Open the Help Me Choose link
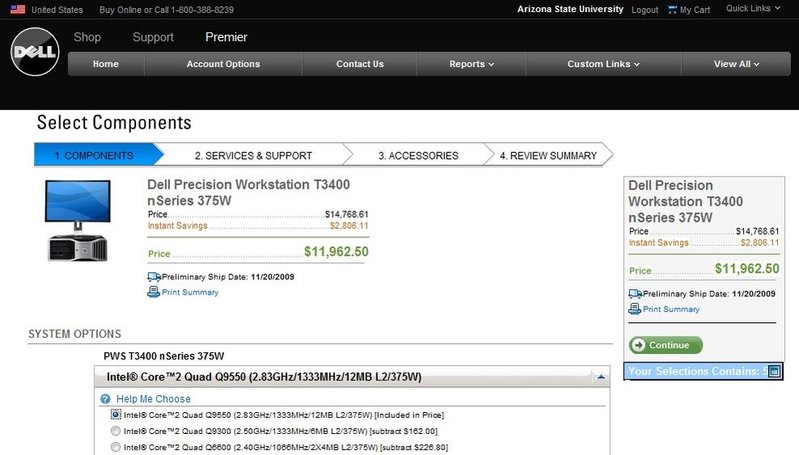Screen dimensions: 799x455 [153, 399]
